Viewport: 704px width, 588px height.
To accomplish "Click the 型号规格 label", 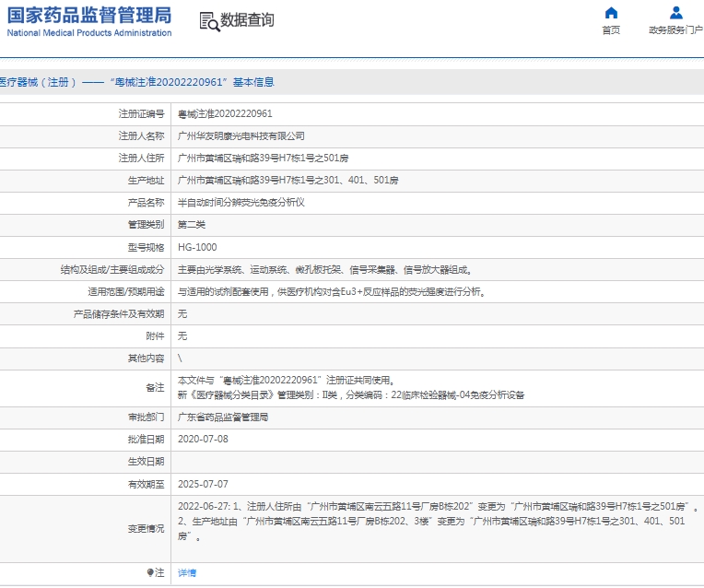I will [146, 247].
